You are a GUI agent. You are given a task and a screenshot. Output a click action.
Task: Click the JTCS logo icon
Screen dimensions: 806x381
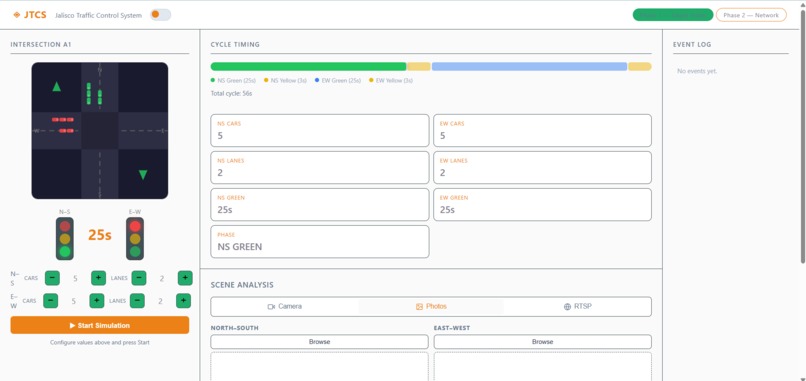click(x=16, y=15)
